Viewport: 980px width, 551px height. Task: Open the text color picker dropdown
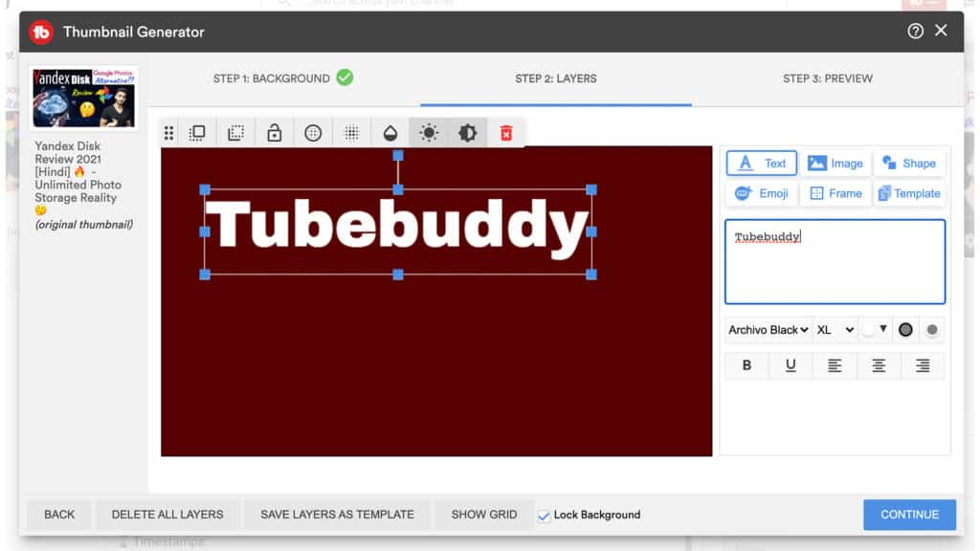[875, 330]
